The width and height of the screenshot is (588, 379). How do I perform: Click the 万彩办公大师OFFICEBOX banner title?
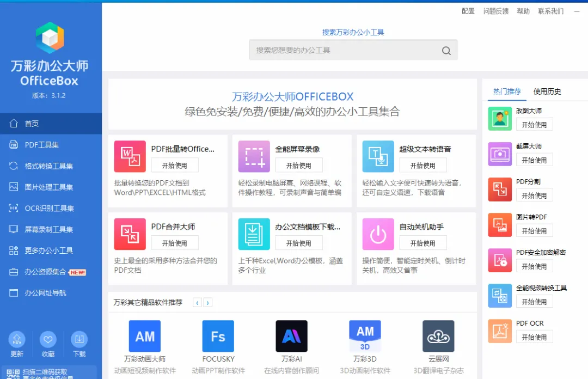292,97
